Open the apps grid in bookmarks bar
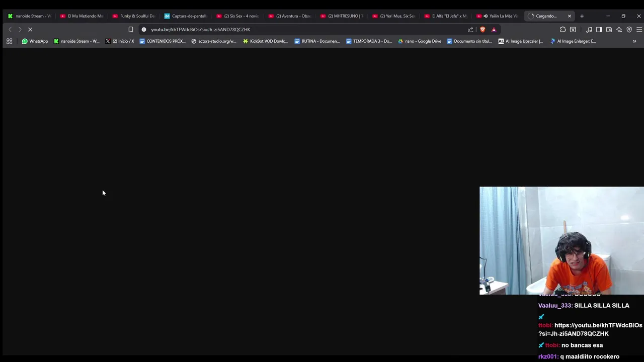This screenshot has width=644, height=362. pos(9,41)
